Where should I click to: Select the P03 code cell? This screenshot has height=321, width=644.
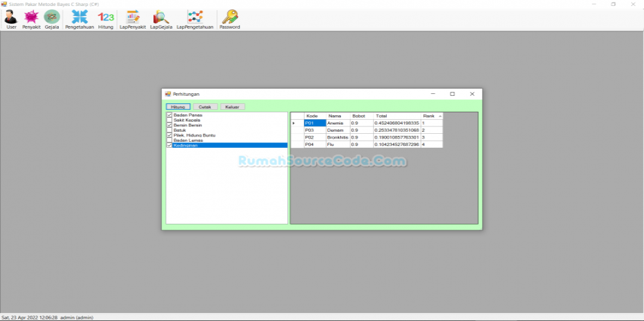[315, 130]
